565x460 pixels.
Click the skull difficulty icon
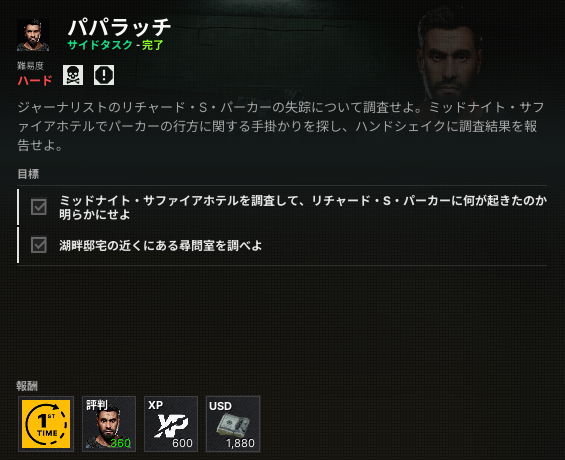[x=73, y=75]
